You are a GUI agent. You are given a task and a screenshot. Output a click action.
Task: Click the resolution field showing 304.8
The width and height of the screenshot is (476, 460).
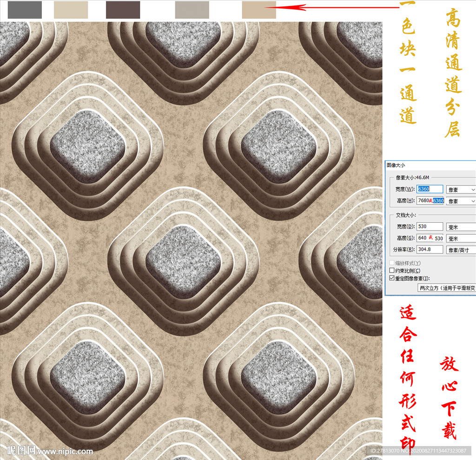point(430,249)
